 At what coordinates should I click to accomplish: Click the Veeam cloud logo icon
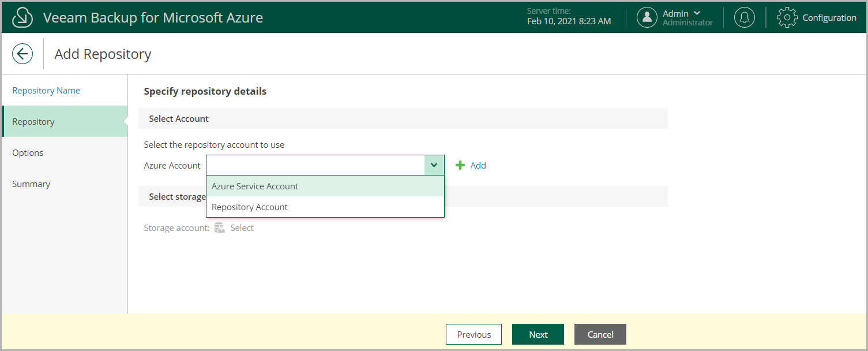(22, 17)
